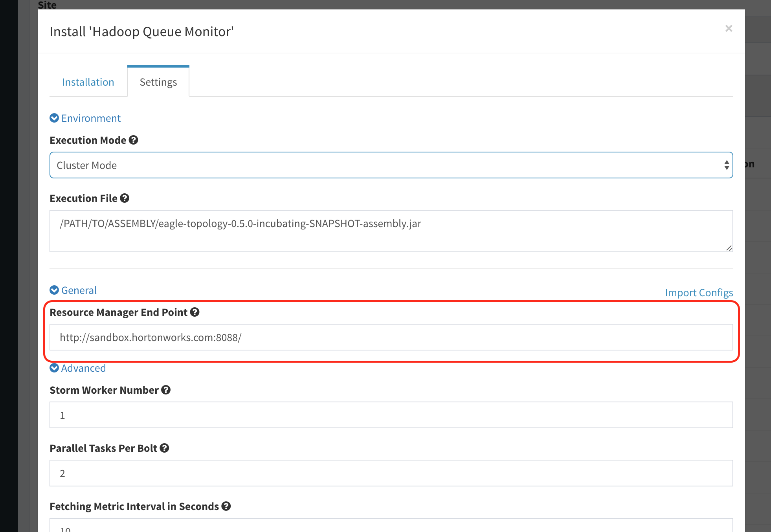Click inside the Execution File text area

[391, 231]
